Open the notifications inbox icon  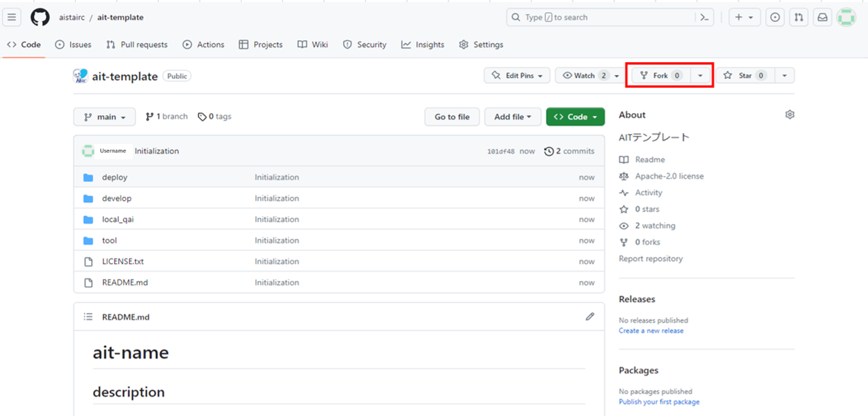(823, 17)
